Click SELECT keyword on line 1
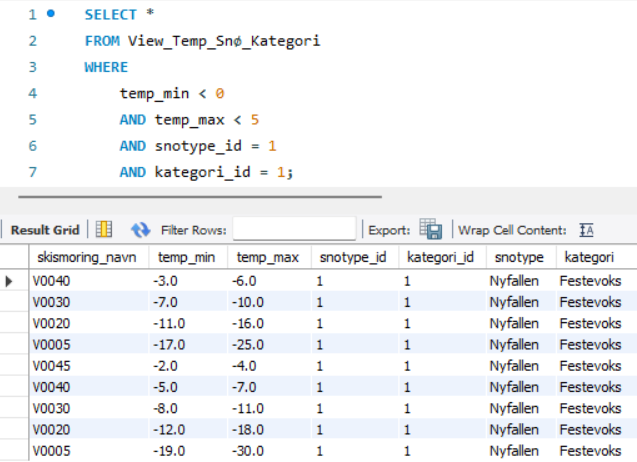 tap(110, 15)
